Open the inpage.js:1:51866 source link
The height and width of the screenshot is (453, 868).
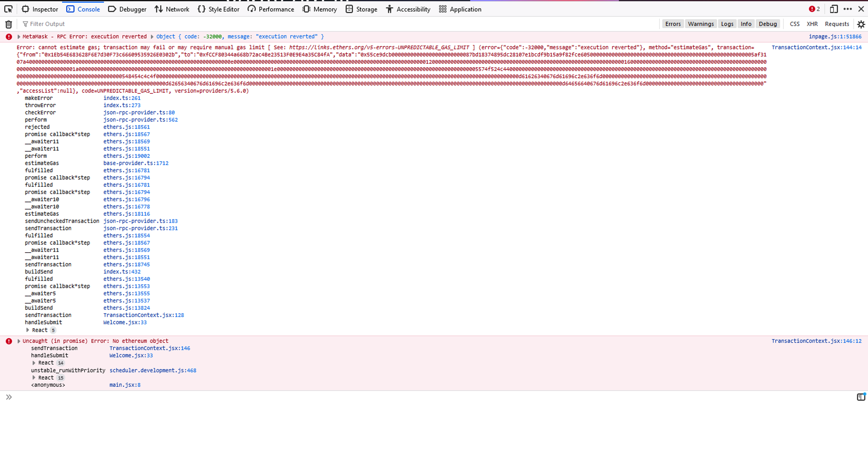coord(835,36)
